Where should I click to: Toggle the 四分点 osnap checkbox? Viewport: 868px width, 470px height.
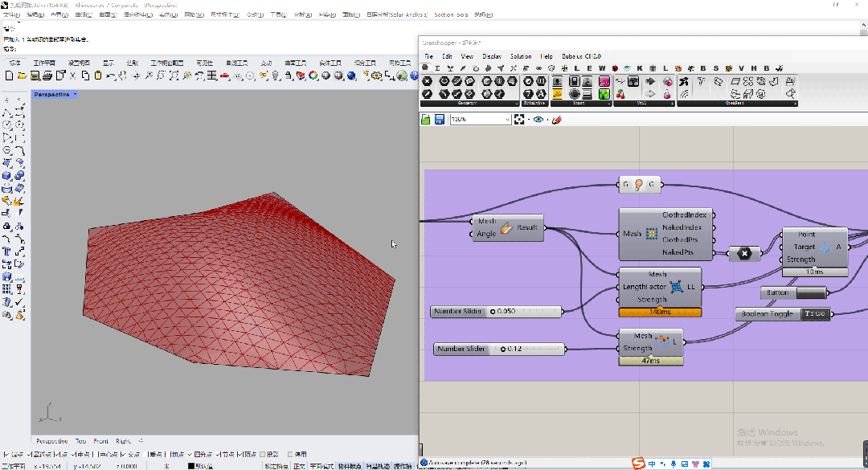tap(190, 455)
